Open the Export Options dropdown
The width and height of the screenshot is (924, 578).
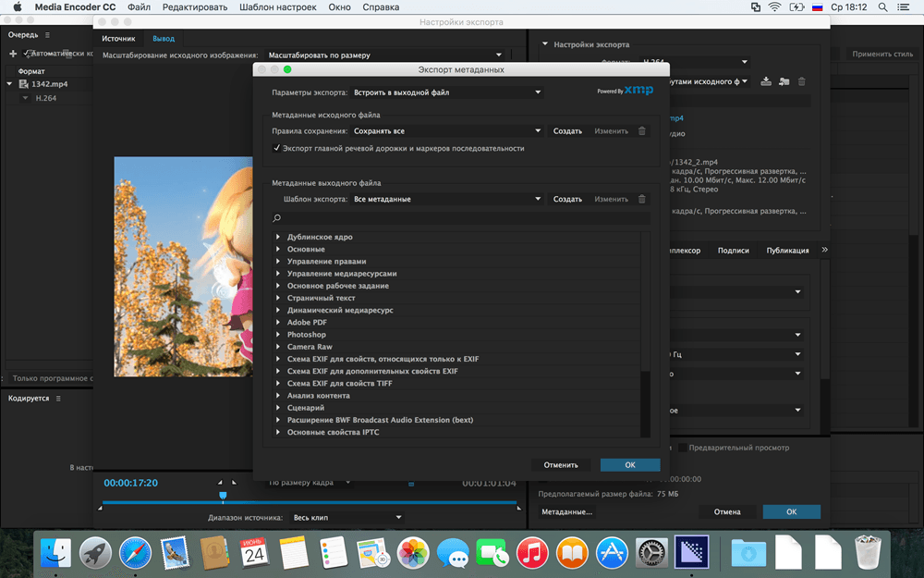coord(446,92)
